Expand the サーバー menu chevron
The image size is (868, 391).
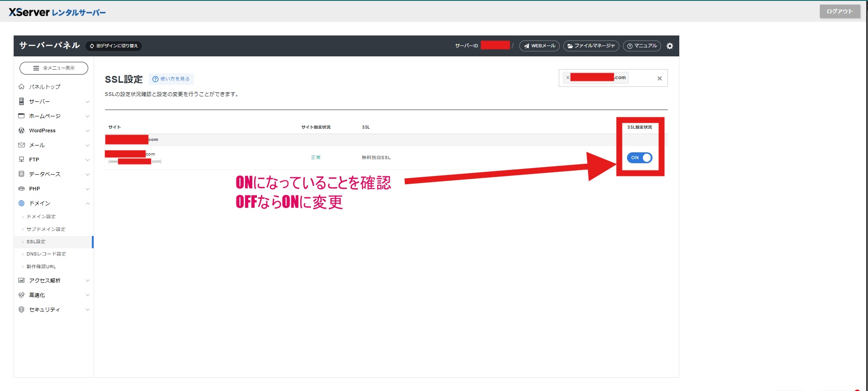pos(88,102)
